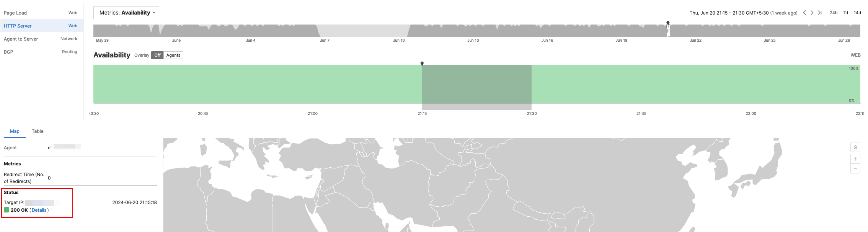The image size is (868, 232).
Task: Step timeline forward with the right arrow icon
Action: (812, 12)
